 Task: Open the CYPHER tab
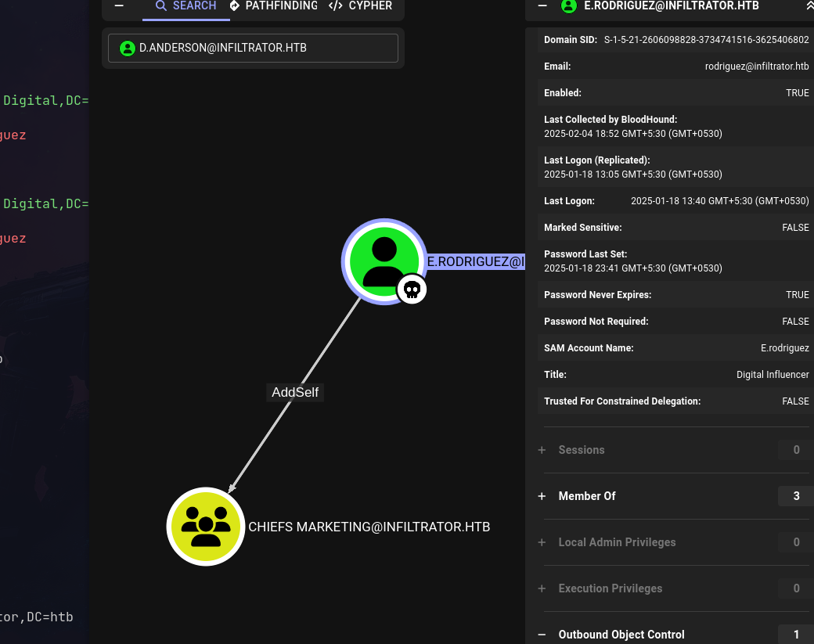369,6
